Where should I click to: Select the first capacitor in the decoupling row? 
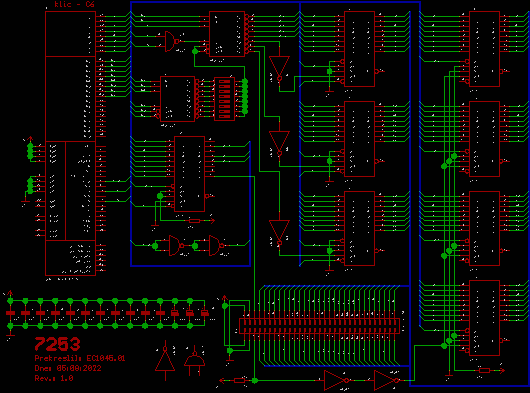10,313
